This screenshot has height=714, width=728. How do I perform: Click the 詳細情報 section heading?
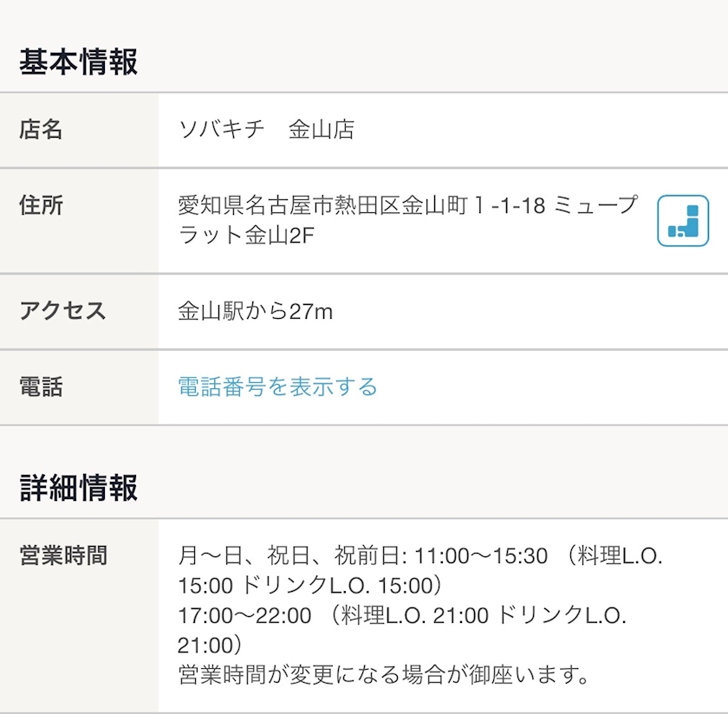(79, 489)
